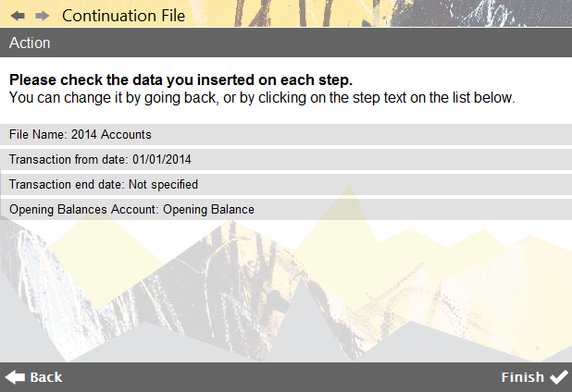Click the right navigation arrow beside the title
This screenshot has height=392, width=572.
[43, 16]
